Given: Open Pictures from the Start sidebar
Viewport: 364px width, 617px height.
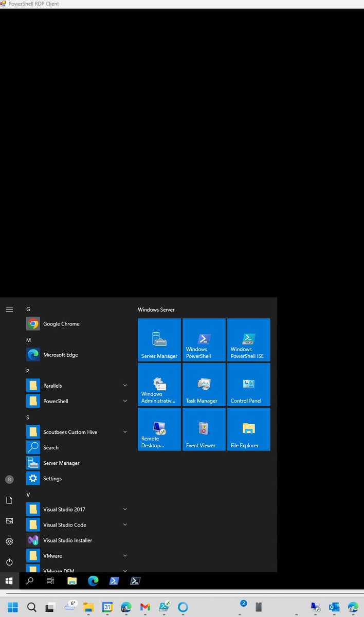Looking at the screenshot, I should 9,521.
